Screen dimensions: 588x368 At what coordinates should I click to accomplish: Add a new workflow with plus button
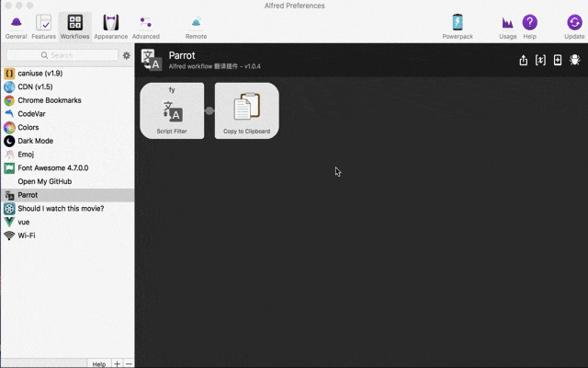(117, 364)
